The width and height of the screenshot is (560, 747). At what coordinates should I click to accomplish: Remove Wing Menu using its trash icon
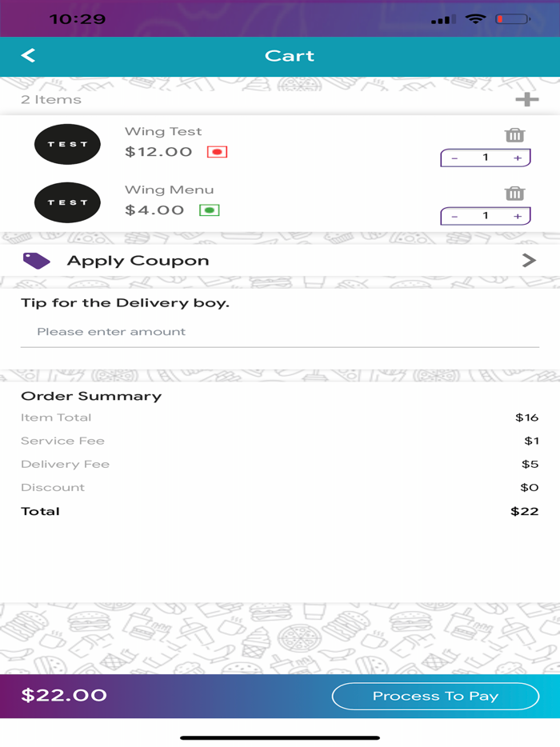click(515, 193)
